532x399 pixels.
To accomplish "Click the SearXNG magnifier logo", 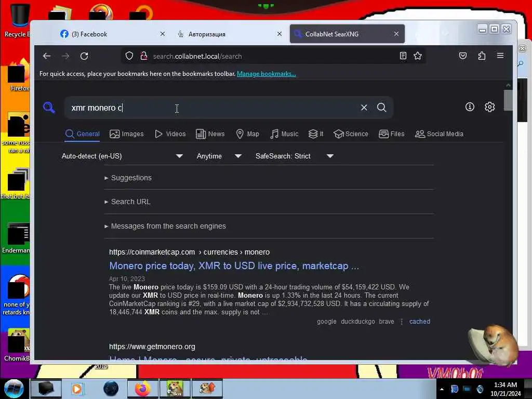I will point(49,107).
